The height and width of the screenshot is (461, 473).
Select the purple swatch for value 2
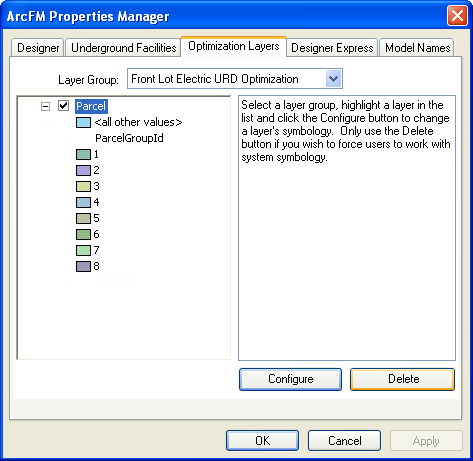tap(83, 170)
